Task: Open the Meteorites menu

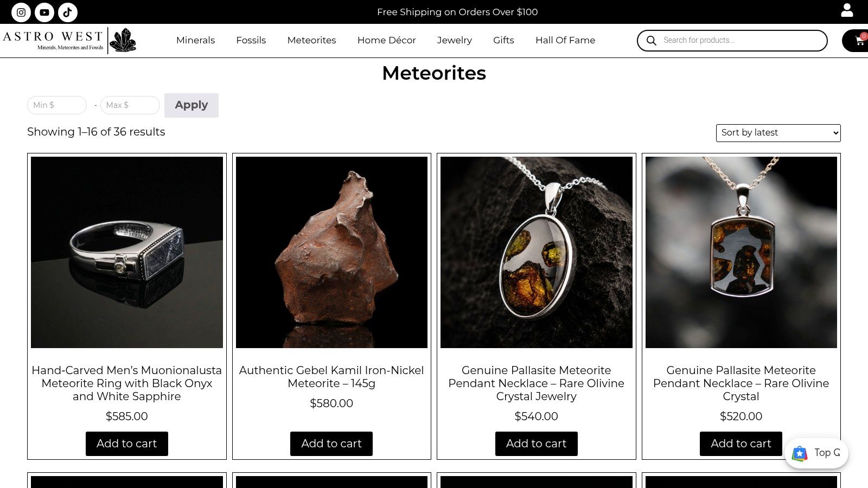Action: [x=311, y=40]
